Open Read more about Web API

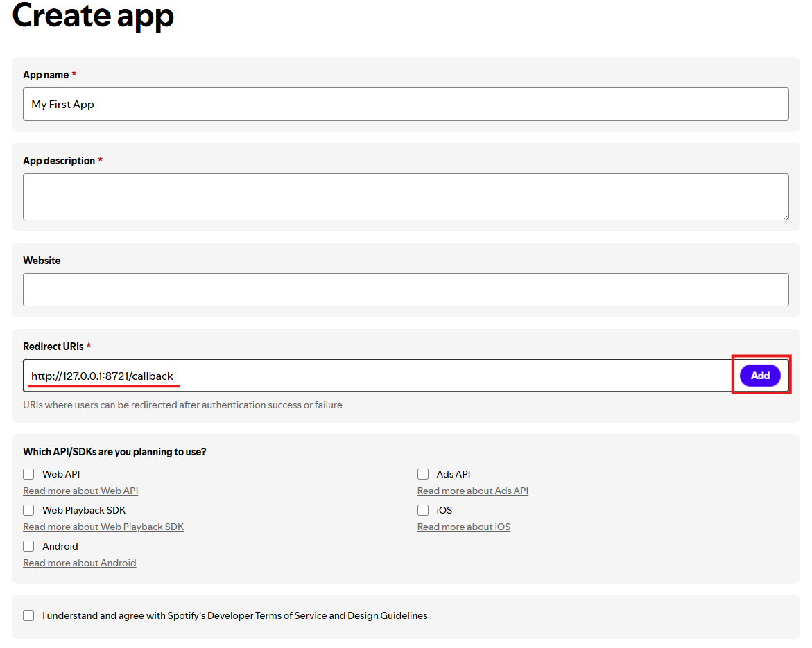click(x=80, y=490)
